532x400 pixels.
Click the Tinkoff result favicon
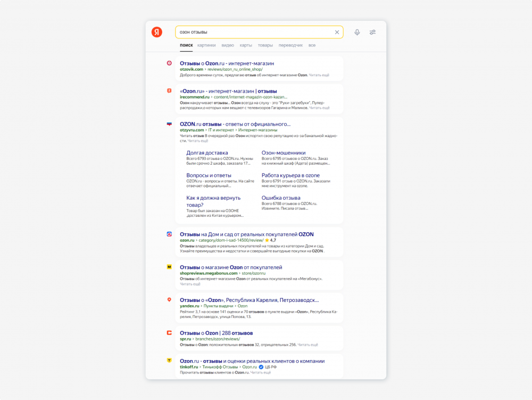click(169, 361)
